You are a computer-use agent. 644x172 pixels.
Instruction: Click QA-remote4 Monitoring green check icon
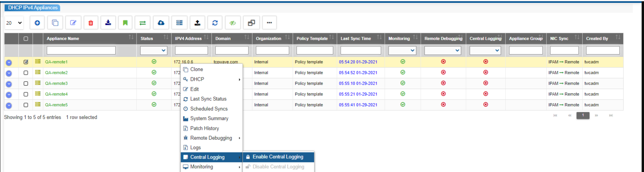tap(403, 94)
